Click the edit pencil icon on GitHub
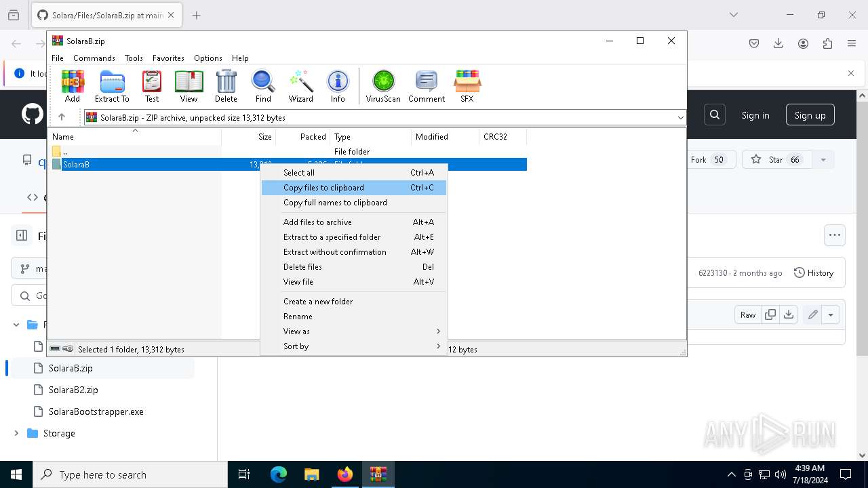Viewport: 868px width, 488px height. [x=812, y=314]
